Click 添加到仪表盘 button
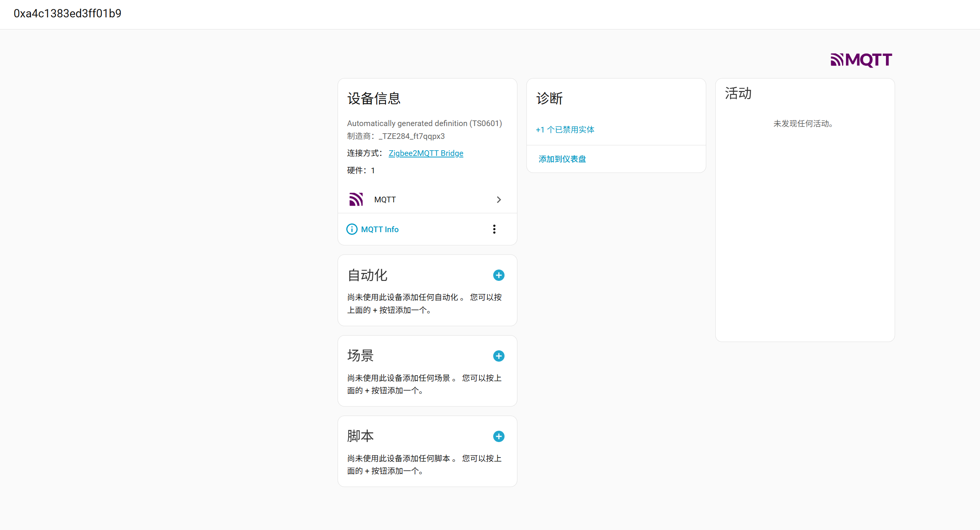 [562, 159]
